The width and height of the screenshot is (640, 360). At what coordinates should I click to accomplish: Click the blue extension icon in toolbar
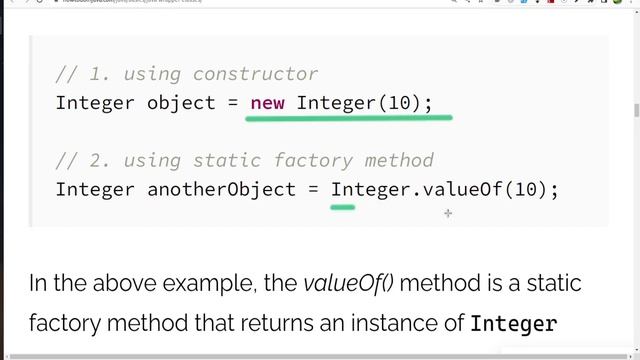click(x=524, y=1)
